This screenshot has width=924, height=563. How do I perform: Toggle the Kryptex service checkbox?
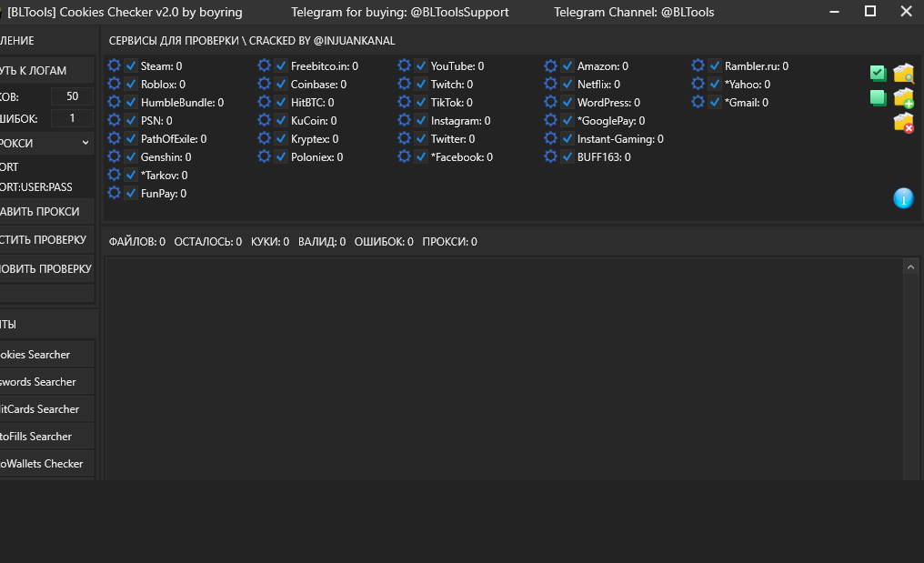pyautogui.click(x=281, y=138)
